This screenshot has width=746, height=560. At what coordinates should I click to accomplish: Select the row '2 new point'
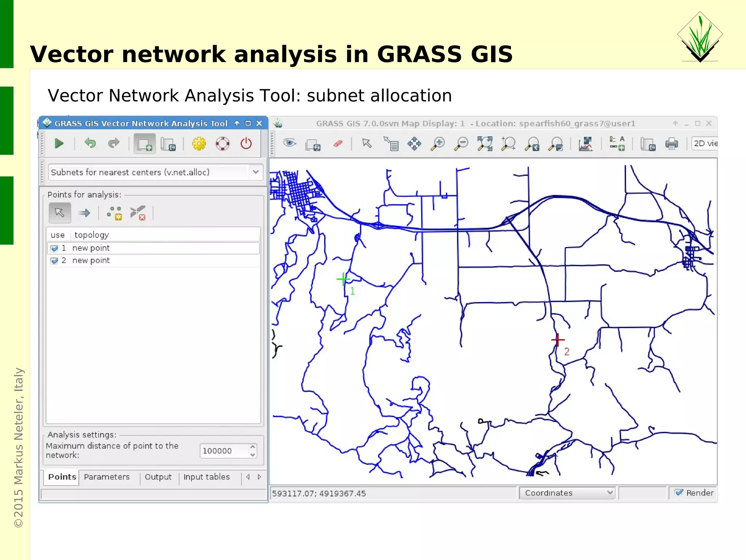click(153, 261)
